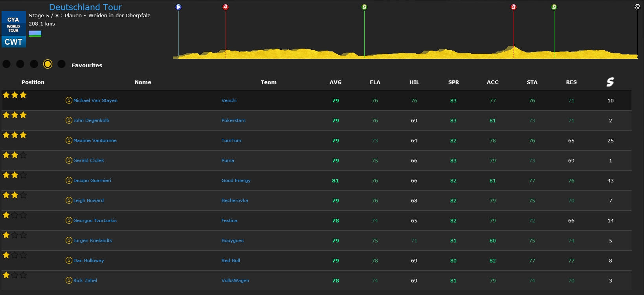Viewport: 644px width, 295px height.
Task: Open the VolksWagen team link
Action: [x=235, y=280]
